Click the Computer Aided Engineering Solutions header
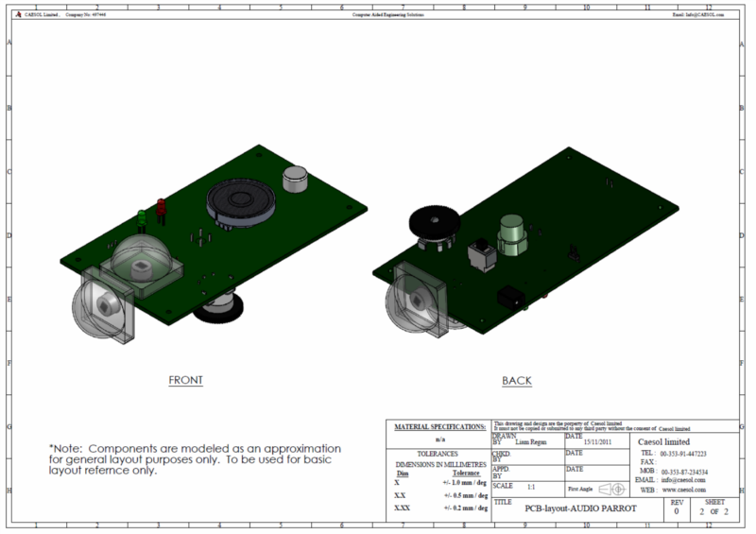The width and height of the screenshot is (756, 534). tap(387, 15)
